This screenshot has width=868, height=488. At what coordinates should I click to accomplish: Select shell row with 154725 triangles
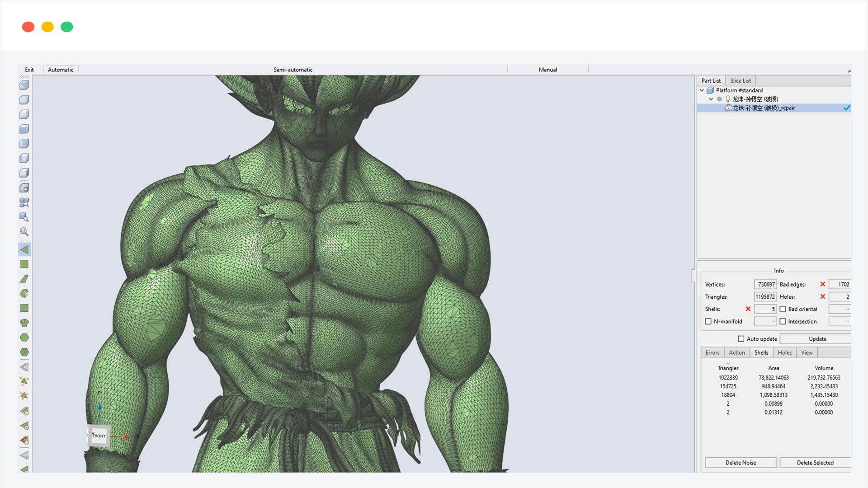tap(776, 386)
